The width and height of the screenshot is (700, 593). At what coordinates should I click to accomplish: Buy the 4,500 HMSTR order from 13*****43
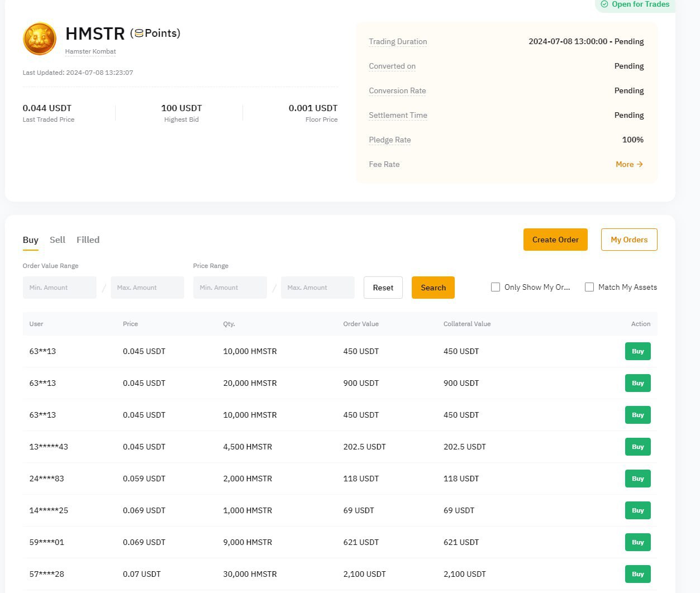pos(637,447)
